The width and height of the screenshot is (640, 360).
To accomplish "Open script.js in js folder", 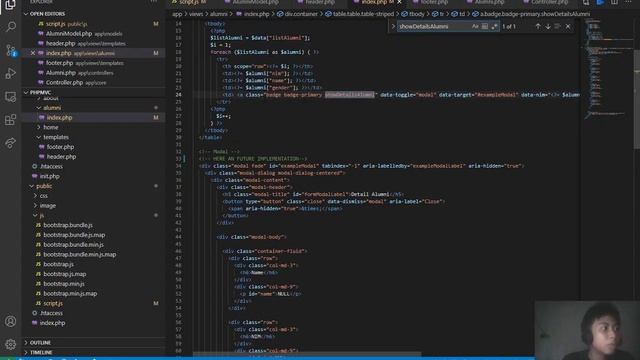I will [x=53, y=303].
